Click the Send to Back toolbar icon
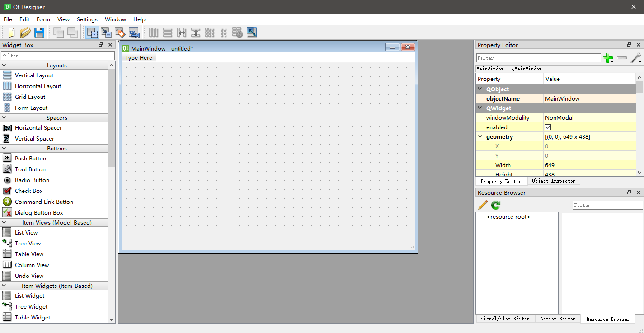The height and width of the screenshot is (333, 644). point(58,33)
